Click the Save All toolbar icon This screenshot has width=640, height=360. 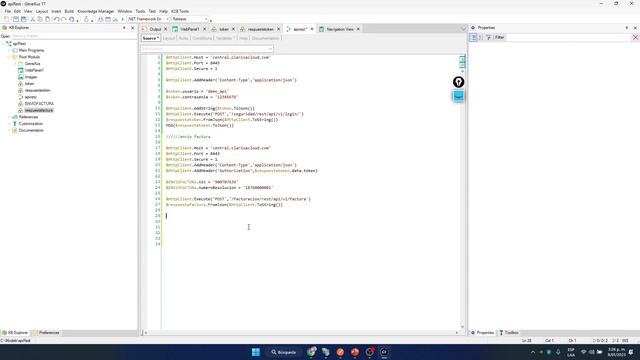click(24, 19)
